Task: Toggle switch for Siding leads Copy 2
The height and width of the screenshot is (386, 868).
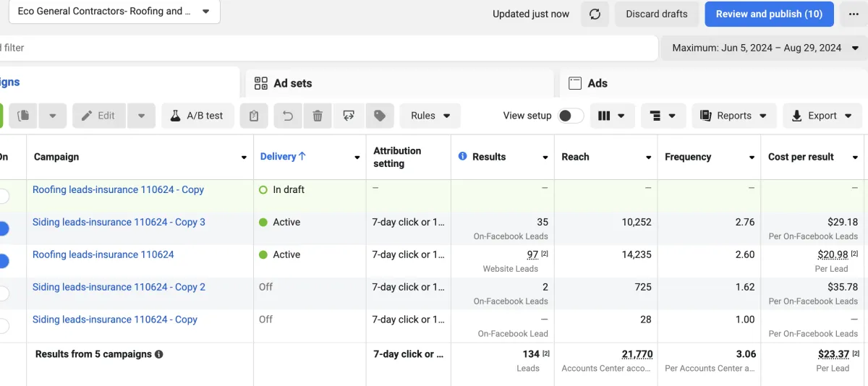Action: point(3,293)
